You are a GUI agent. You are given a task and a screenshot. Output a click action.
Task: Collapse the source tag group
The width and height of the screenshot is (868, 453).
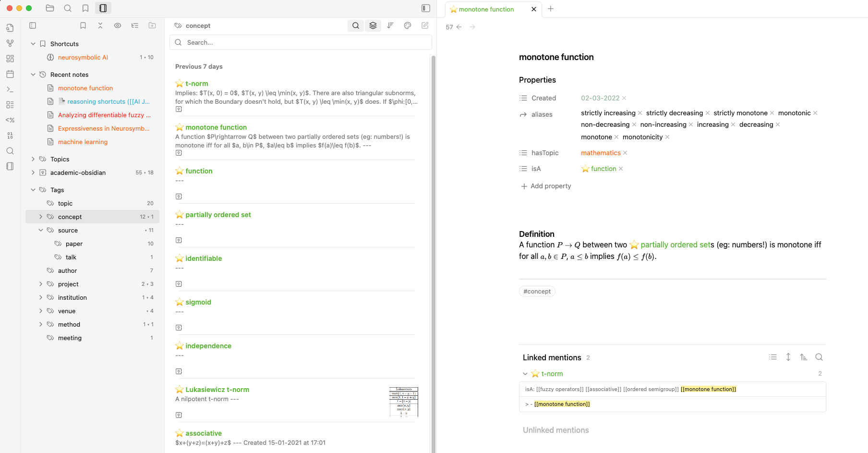point(41,230)
